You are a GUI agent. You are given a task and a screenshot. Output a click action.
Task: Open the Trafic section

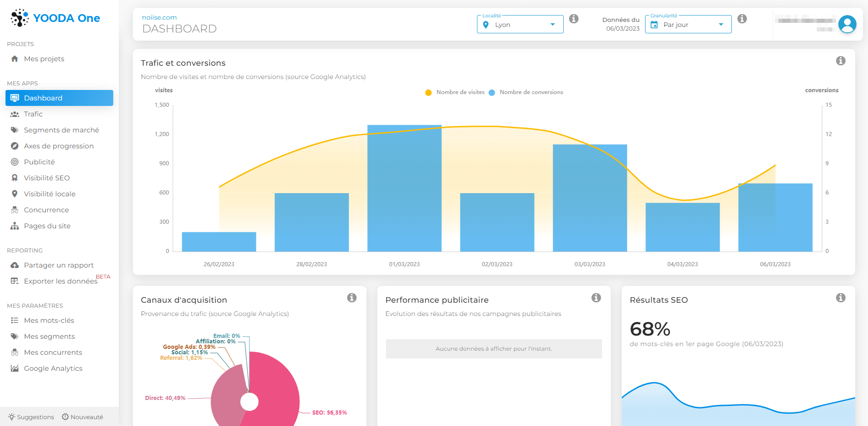[59, 114]
